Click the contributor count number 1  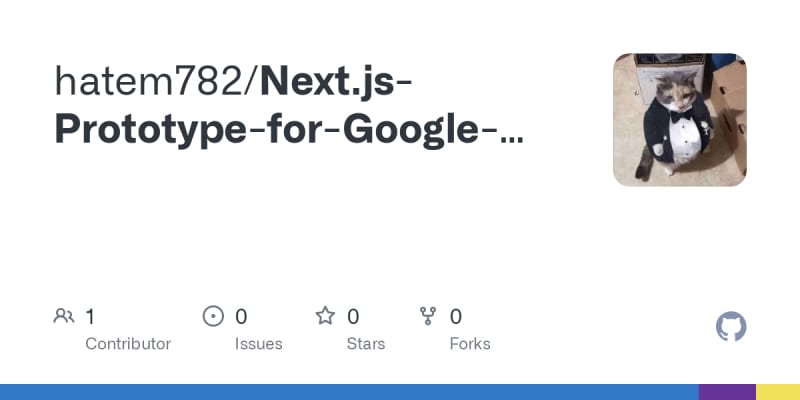90,317
